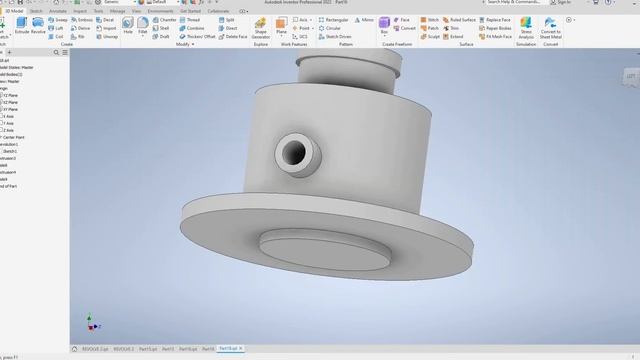The width and height of the screenshot is (640, 360).
Task: Open the Annotate ribbon tab
Action: [58, 11]
